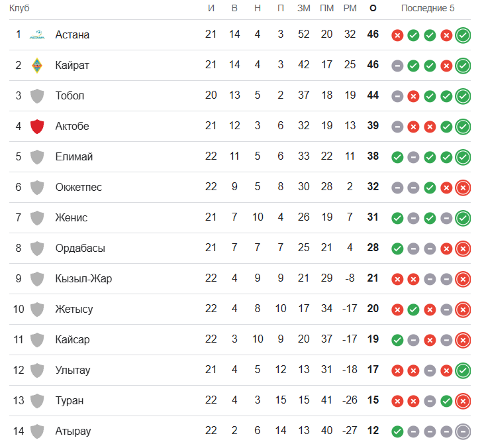This screenshot has height=448, width=486.
Task: Sort by the bold О points column
Action: (373, 8)
